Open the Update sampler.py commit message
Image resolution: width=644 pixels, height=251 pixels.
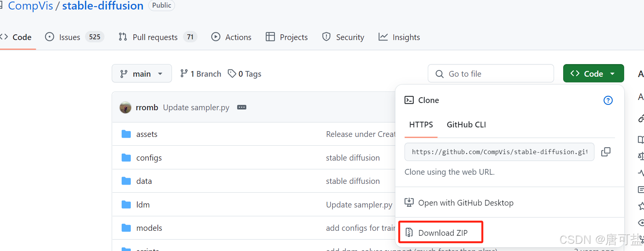pos(196,108)
